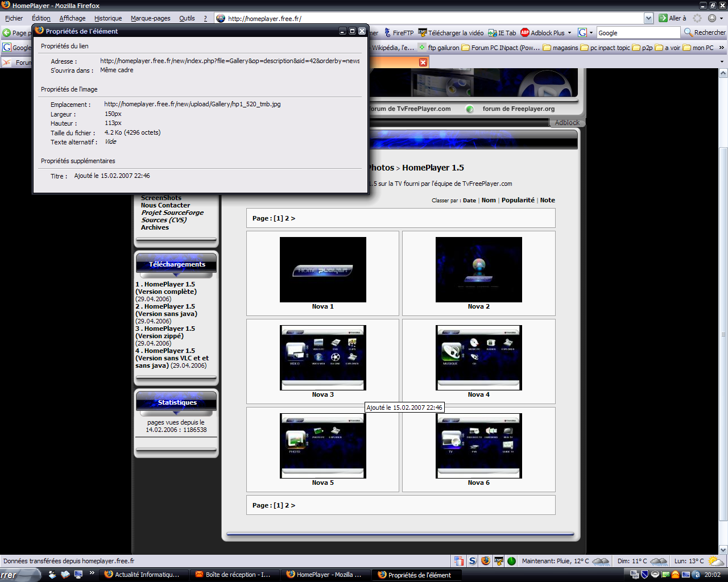
Task: Open pc inpact topic bookmark folder
Action: click(x=605, y=48)
